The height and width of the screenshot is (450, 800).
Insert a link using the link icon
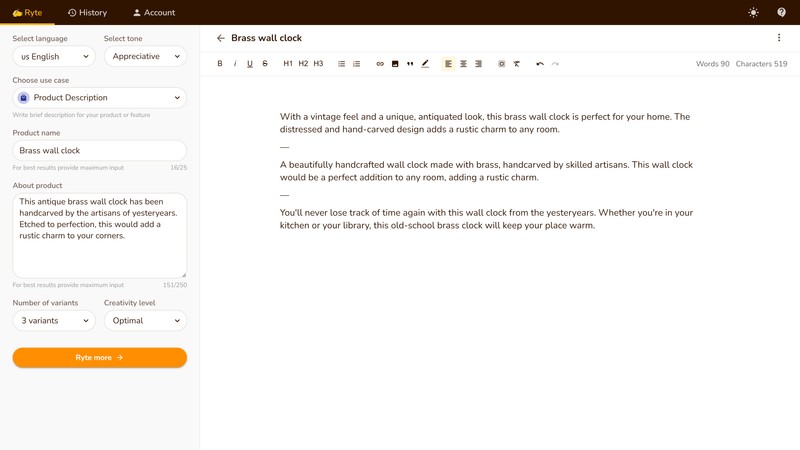point(380,64)
